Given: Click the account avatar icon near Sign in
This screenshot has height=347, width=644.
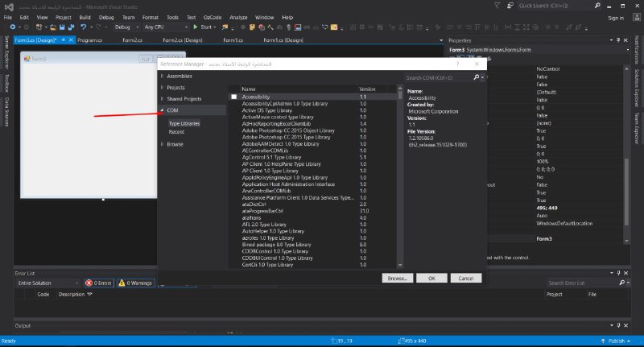Looking at the screenshot, I should [x=637, y=17].
